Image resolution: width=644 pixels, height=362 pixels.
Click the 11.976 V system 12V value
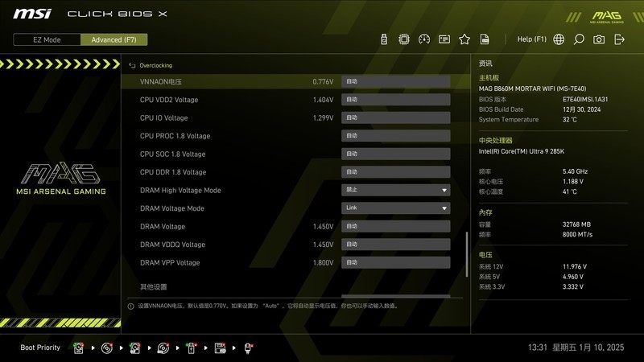575,266
